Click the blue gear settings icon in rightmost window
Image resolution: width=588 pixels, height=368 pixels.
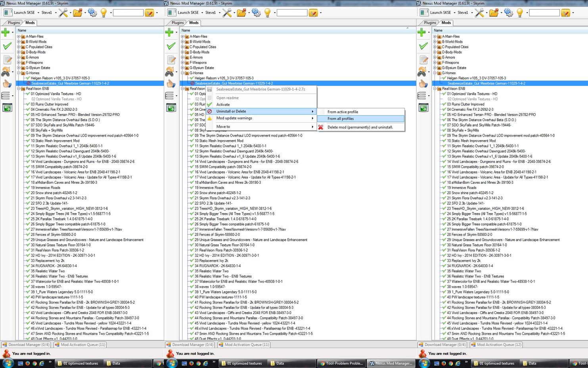[x=508, y=13]
